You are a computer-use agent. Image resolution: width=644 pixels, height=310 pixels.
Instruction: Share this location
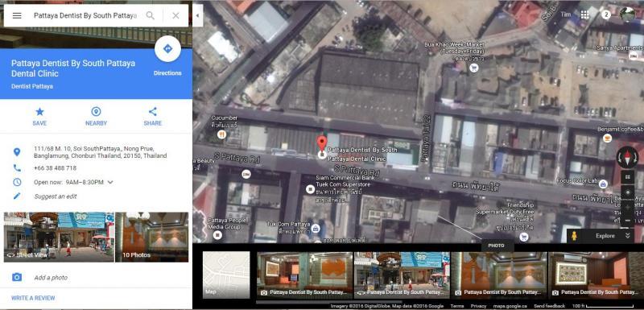click(x=153, y=117)
